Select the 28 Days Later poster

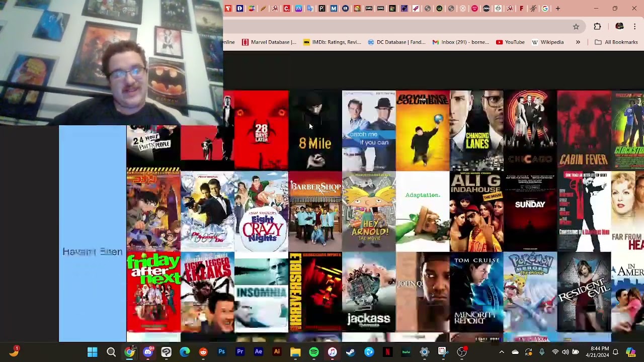262,130
